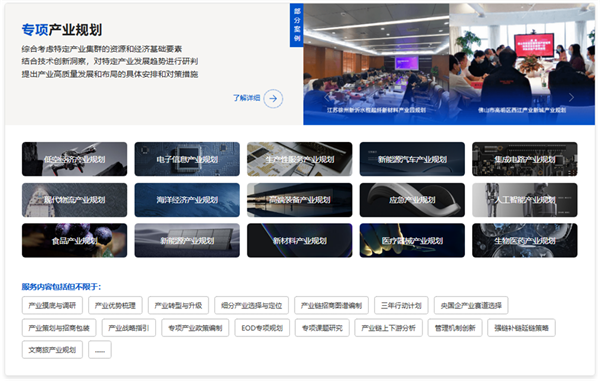Open the 医疗器械产业规划 card
This screenshot has height=381, width=600.
412,240
